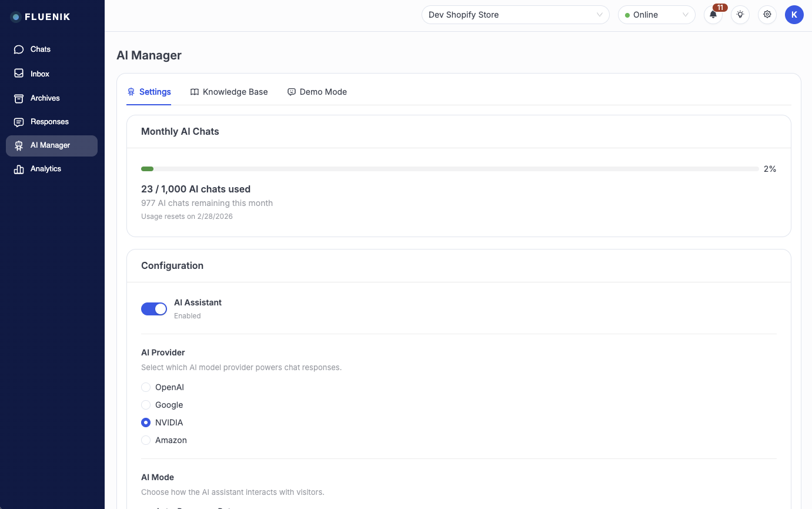Go to AI Manager in sidebar
The image size is (812, 509).
tap(52, 145)
